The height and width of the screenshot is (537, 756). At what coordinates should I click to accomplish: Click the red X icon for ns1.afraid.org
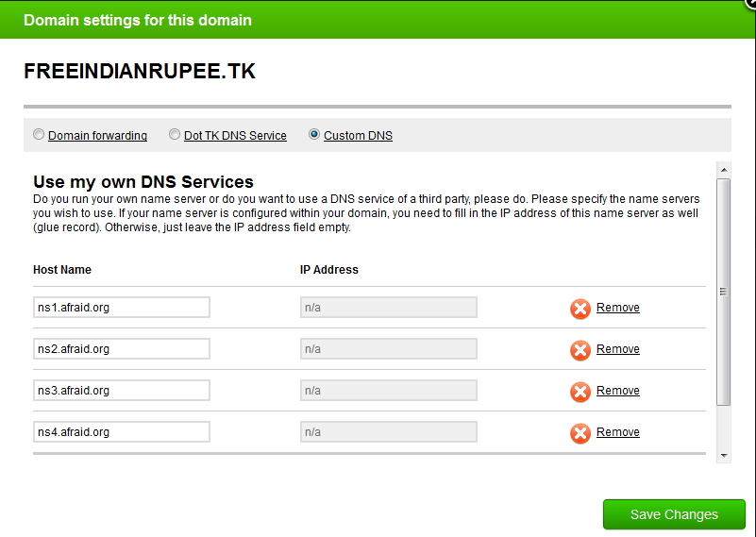click(x=580, y=309)
